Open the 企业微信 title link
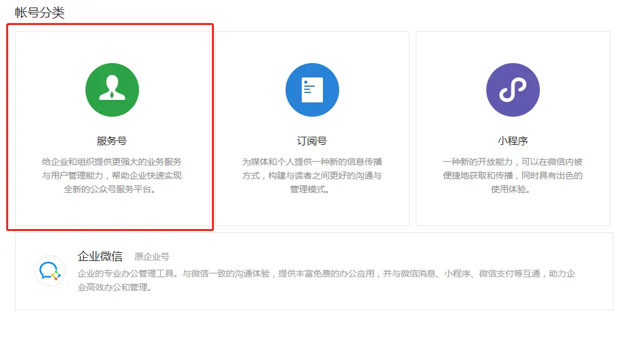The width and height of the screenshot is (644, 339). [x=100, y=257]
